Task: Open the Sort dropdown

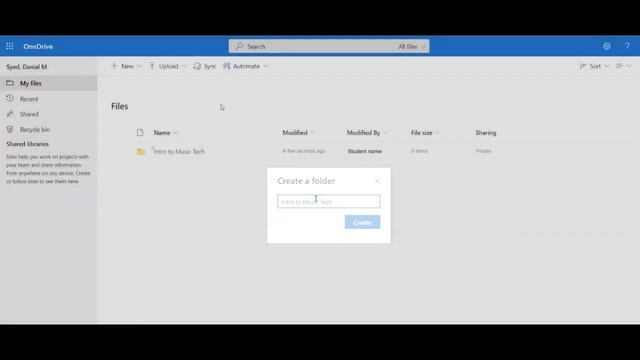Action: 594,66
